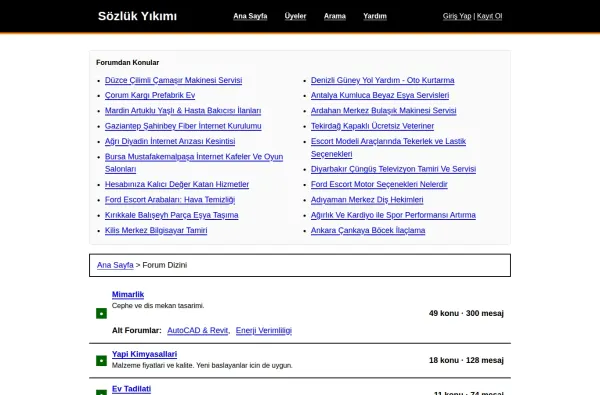Open Ardahan Merkez Bulaşık Makinesi Servisi topic
600x395 pixels.
[383, 111]
